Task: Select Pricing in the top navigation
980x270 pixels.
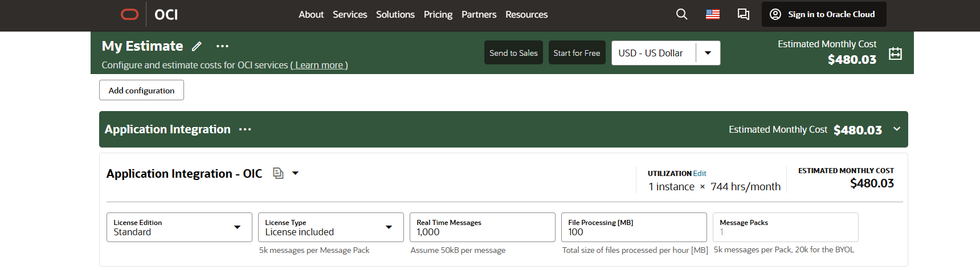Action: click(438, 14)
